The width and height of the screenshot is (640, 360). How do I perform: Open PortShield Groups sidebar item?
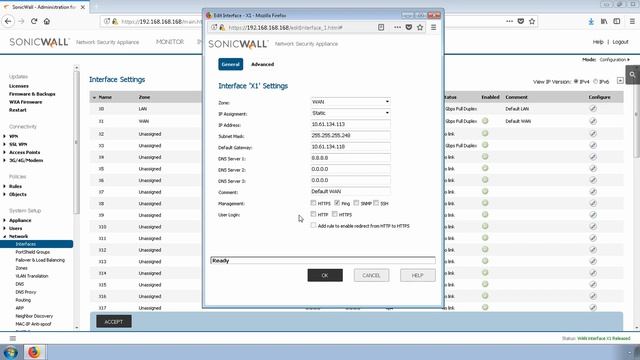coord(33,252)
